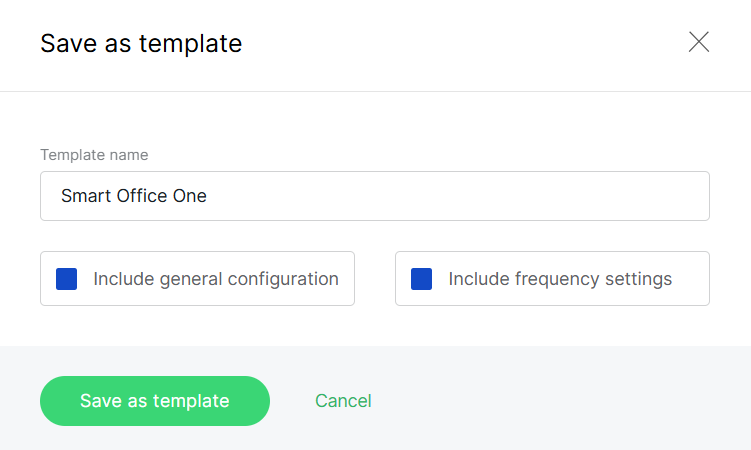751x450 pixels.
Task: Focus the Template name input field
Action: (x=375, y=196)
